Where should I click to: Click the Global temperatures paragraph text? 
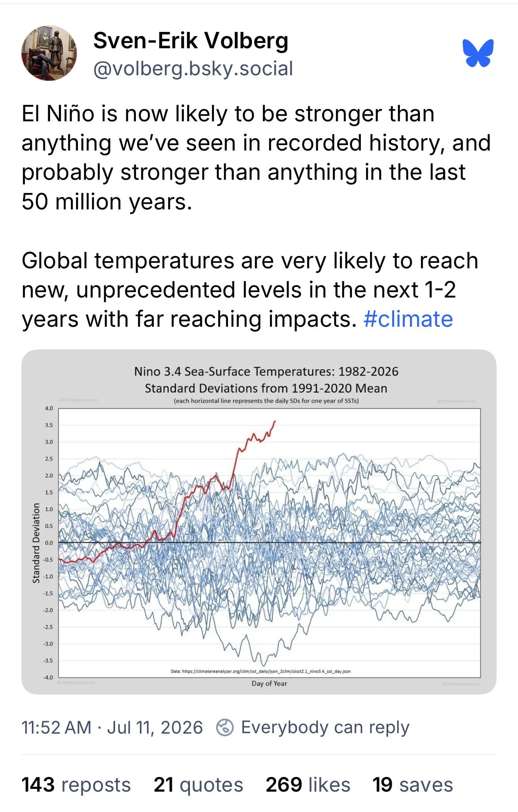tap(250, 290)
